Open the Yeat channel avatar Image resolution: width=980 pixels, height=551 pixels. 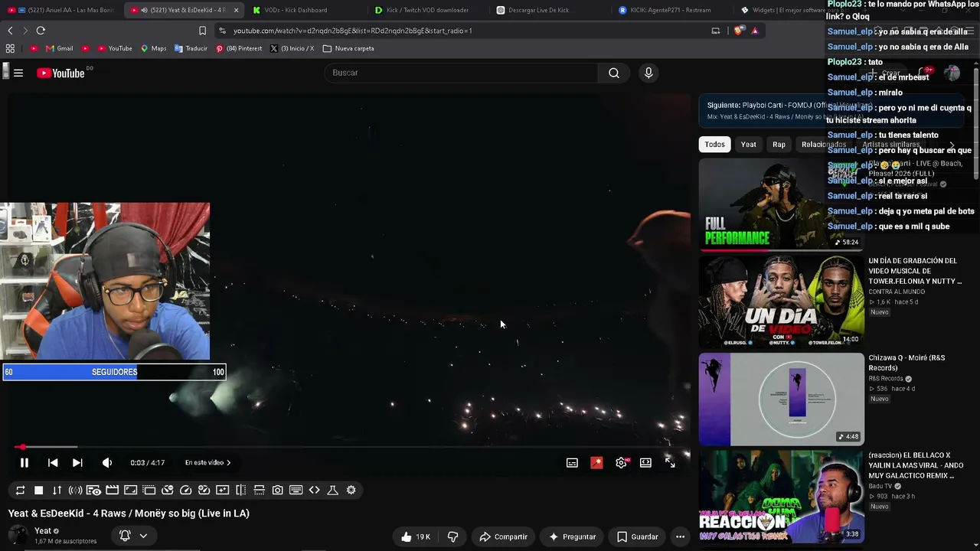coord(18,536)
